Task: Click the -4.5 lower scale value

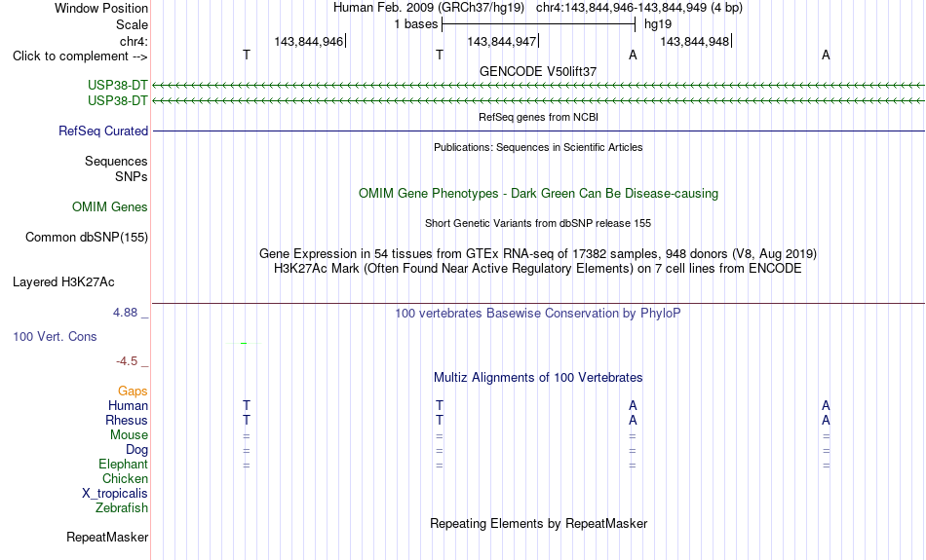Action: click(127, 361)
